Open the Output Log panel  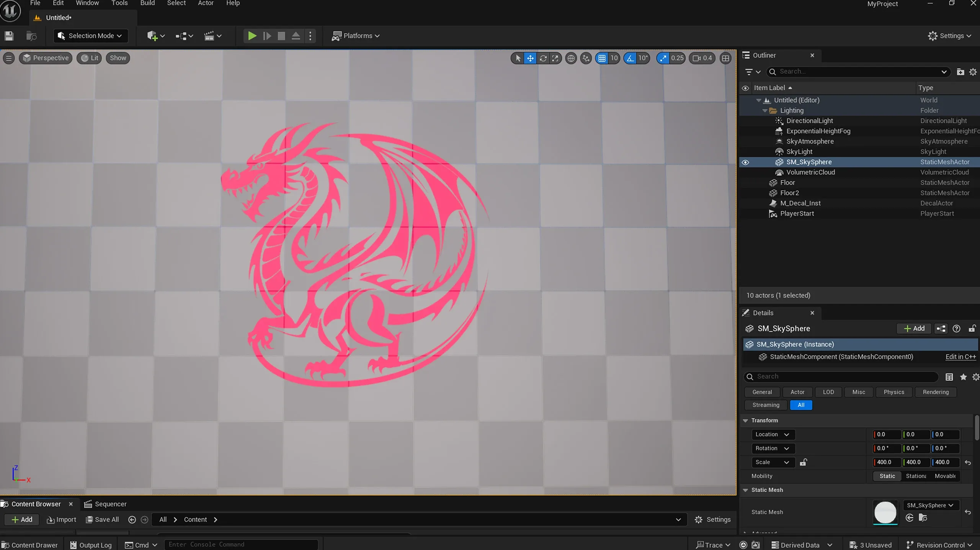[90, 544]
